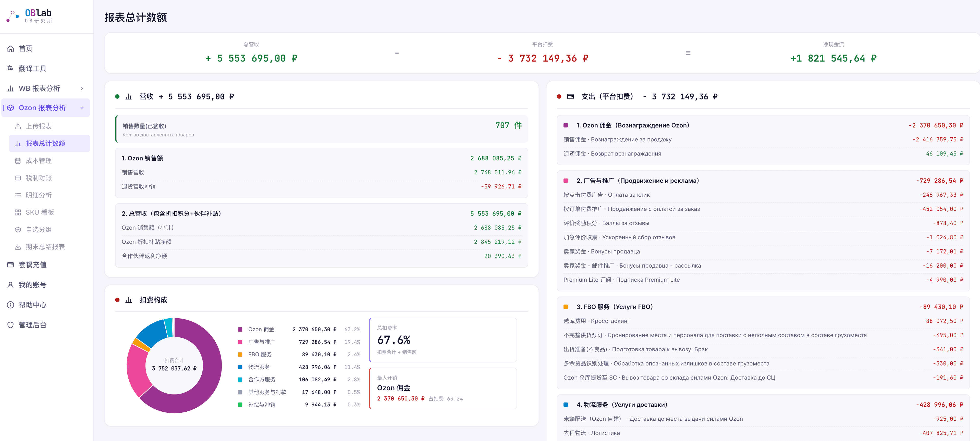Click the chart icon beside 扣费构成 heading
Image resolution: width=980 pixels, height=441 pixels.
(x=129, y=300)
